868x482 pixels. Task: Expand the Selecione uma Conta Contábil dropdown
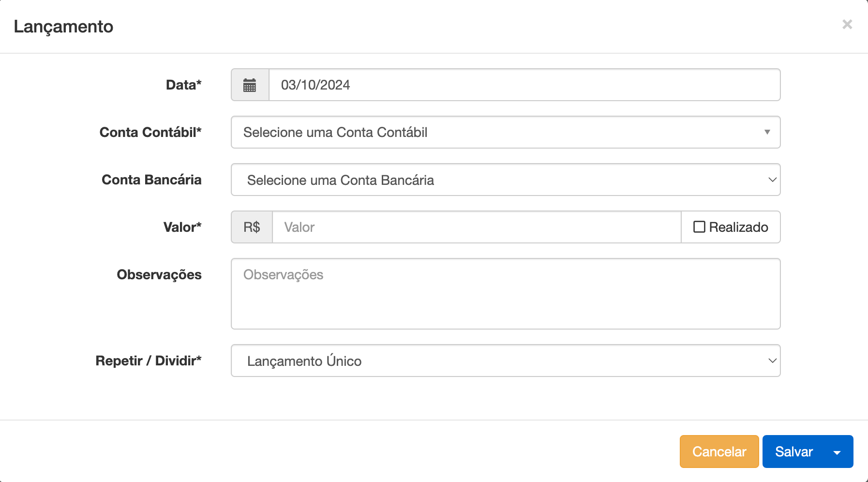pos(505,132)
